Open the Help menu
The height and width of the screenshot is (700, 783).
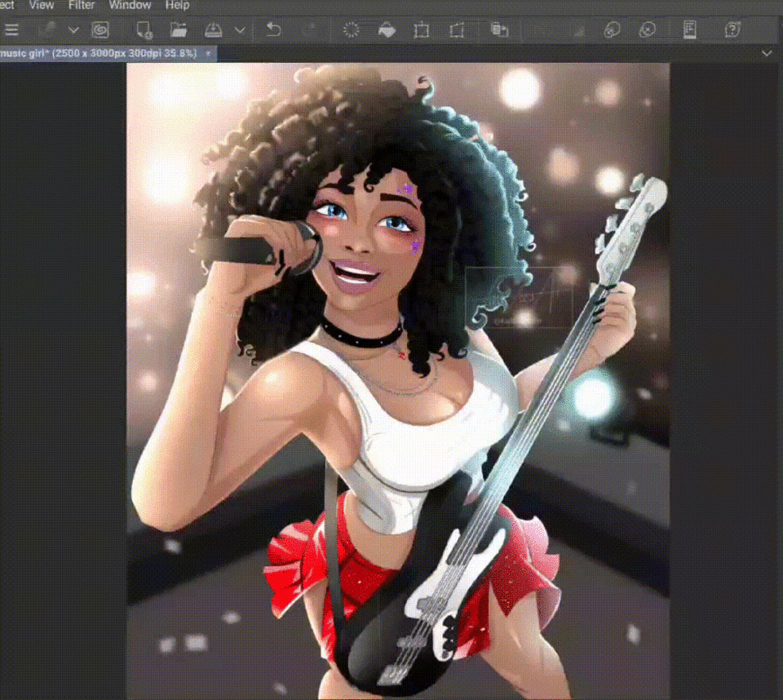177,5
